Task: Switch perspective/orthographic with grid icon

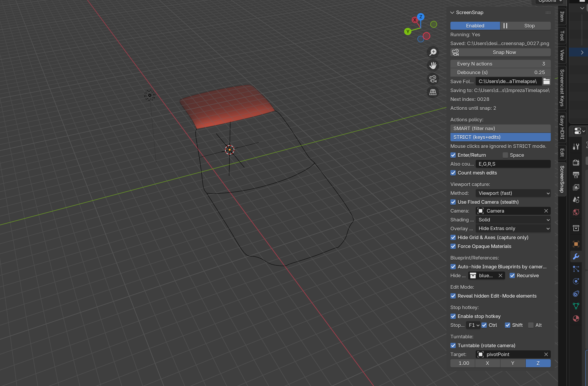Action: pos(433,92)
